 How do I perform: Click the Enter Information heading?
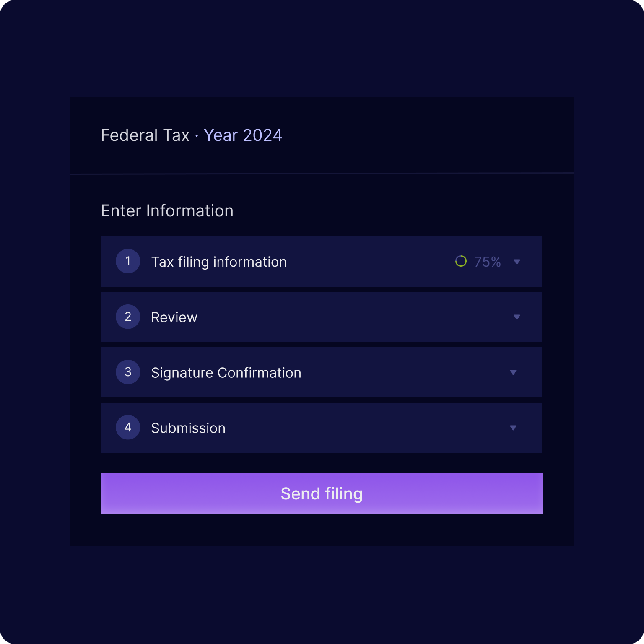(x=167, y=211)
